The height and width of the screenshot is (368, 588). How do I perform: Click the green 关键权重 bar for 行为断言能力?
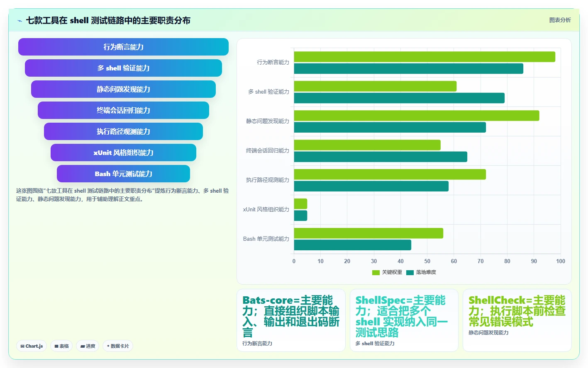(425, 57)
